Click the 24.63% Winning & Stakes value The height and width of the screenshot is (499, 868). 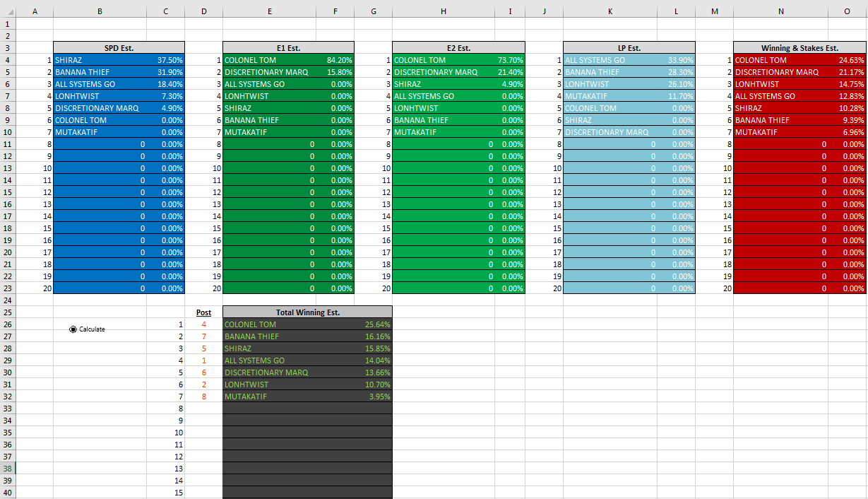(851, 60)
